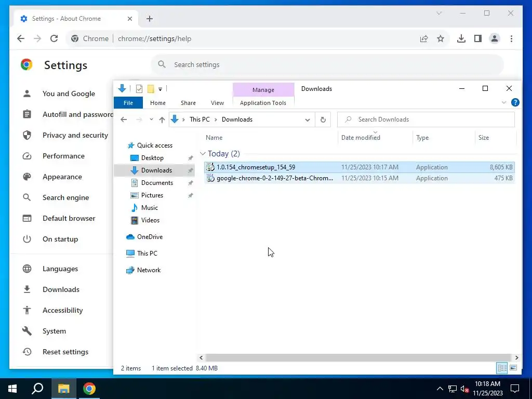This screenshot has width=532, height=399.
Task: Open Explorer help icon
Action: (x=515, y=102)
